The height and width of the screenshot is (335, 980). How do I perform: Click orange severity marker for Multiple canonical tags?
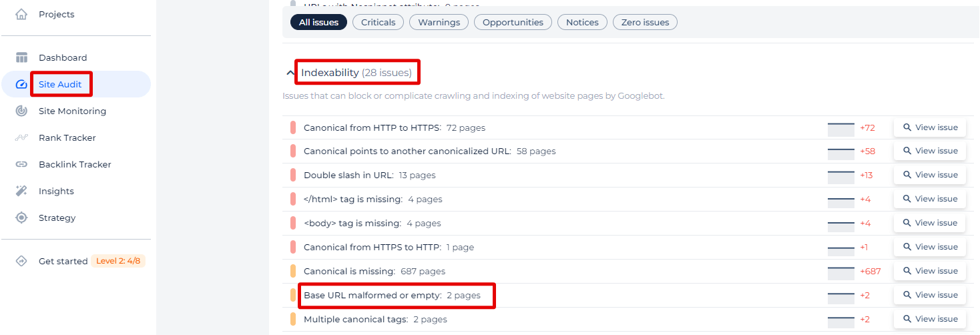(293, 320)
